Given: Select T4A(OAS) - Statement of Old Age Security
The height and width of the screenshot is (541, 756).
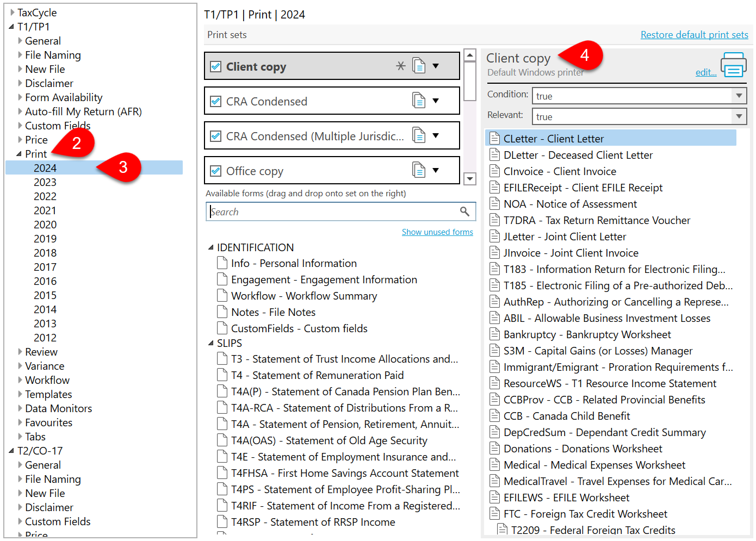Looking at the screenshot, I should (x=329, y=440).
